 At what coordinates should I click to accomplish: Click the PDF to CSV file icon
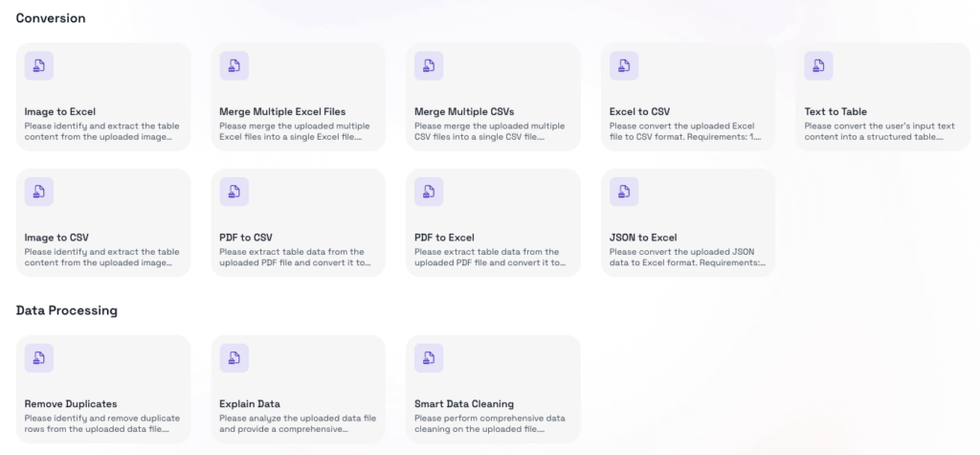(234, 192)
